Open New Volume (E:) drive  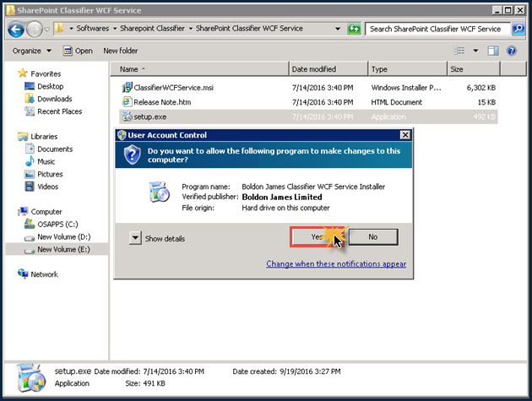coord(64,249)
